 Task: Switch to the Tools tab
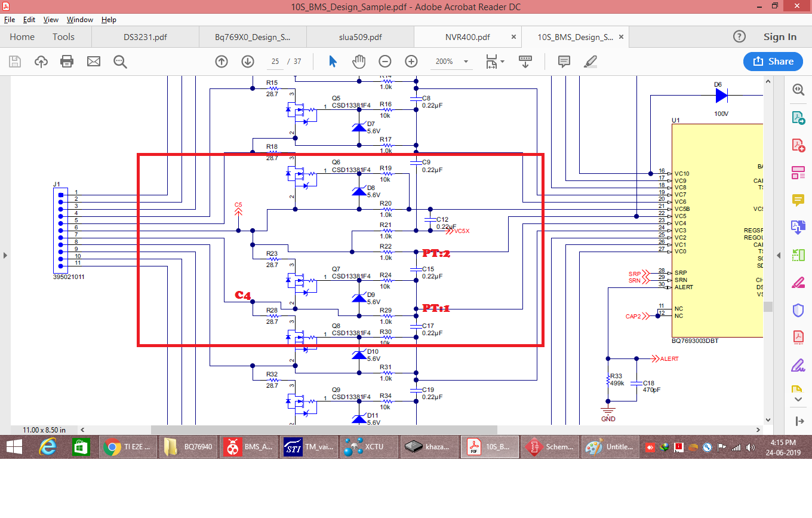[x=63, y=36]
